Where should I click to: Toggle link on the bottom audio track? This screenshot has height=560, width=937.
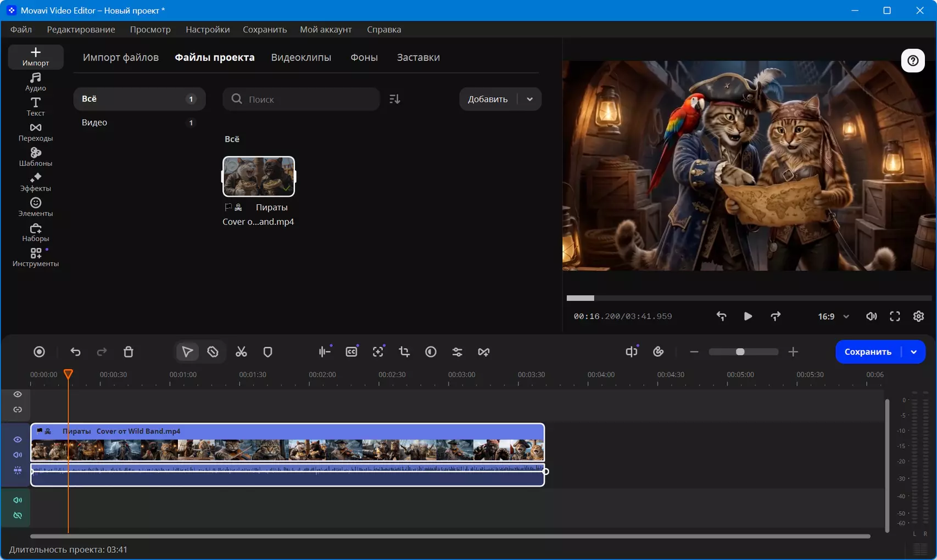click(x=18, y=516)
